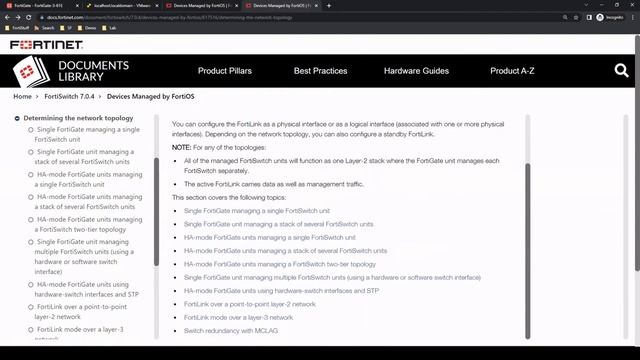Select sidebar item Single FortiGate unit managing a stack
Screen dimensions: 640x360
tap(84, 157)
